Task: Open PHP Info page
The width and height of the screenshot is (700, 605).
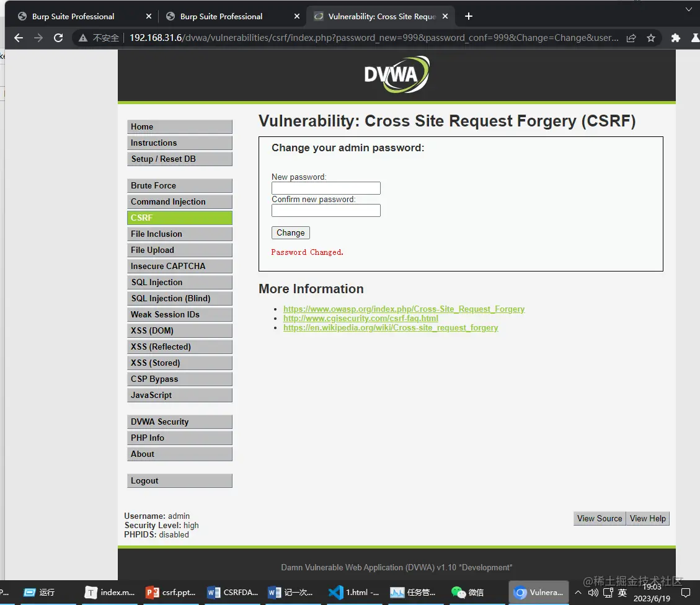Action: pos(179,438)
